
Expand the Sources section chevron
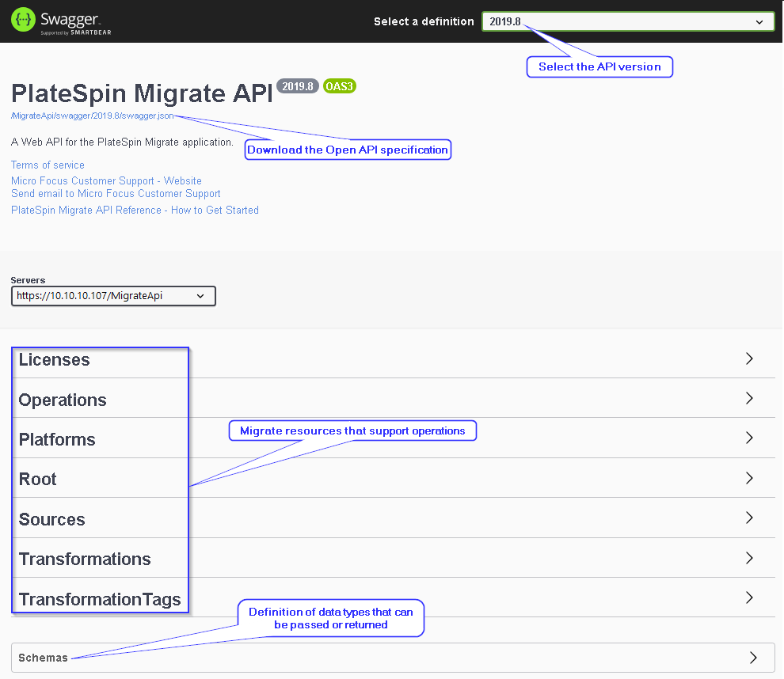749,518
